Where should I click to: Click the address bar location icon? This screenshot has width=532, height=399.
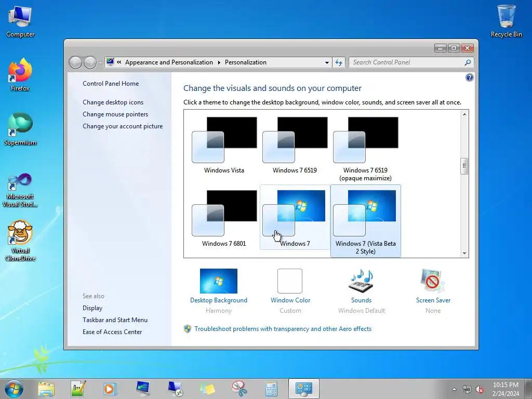[x=110, y=62]
